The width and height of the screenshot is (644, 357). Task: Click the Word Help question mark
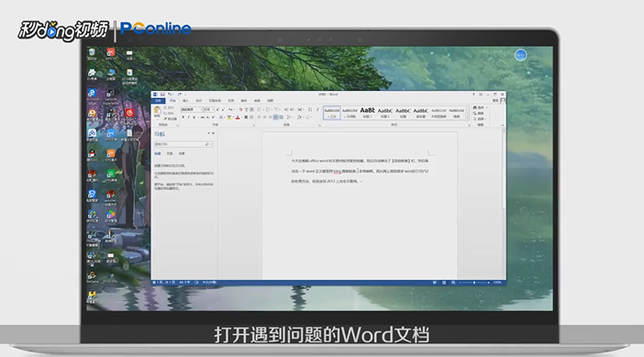pyautogui.click(x=473, y=95)
